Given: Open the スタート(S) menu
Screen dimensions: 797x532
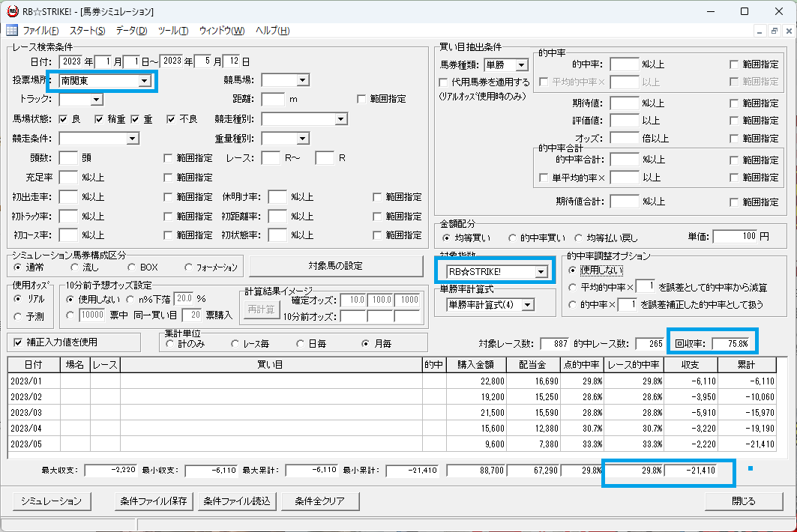Looking at the screenshot, I should [x=88, y=31].
